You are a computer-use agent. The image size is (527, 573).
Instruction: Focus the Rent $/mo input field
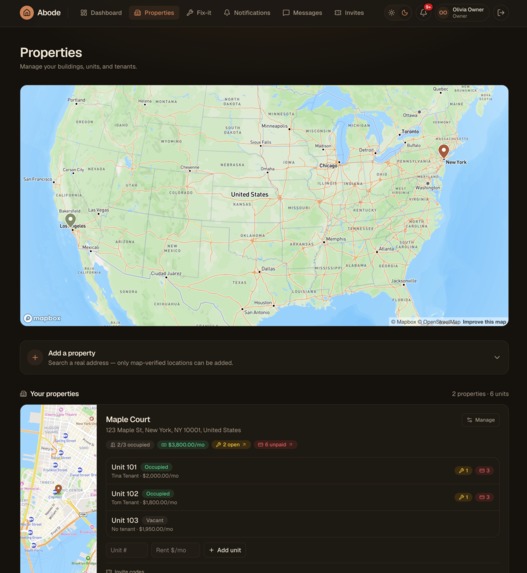(x=175, y=550)
